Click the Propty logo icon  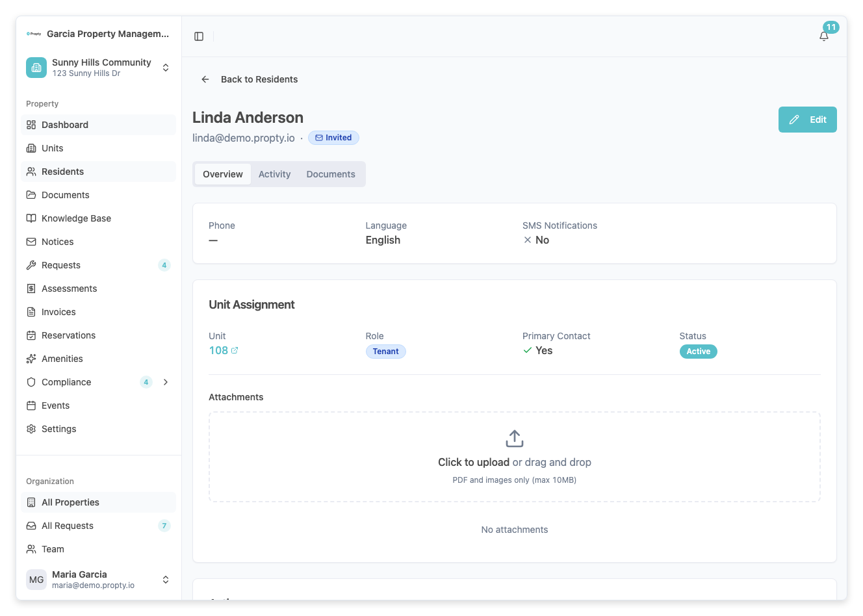point(34,34)
